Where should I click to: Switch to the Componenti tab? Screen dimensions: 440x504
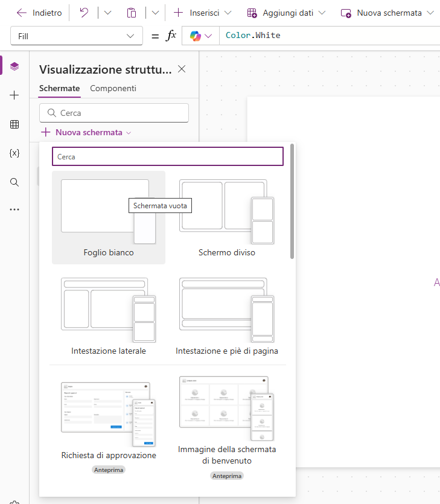pos(113,88)
